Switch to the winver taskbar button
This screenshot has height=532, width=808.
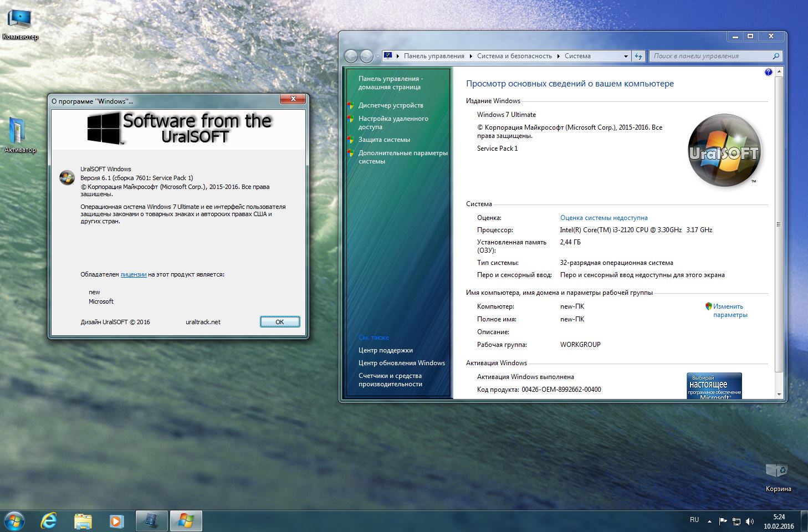pyautogui.click(x=186, y=521)
